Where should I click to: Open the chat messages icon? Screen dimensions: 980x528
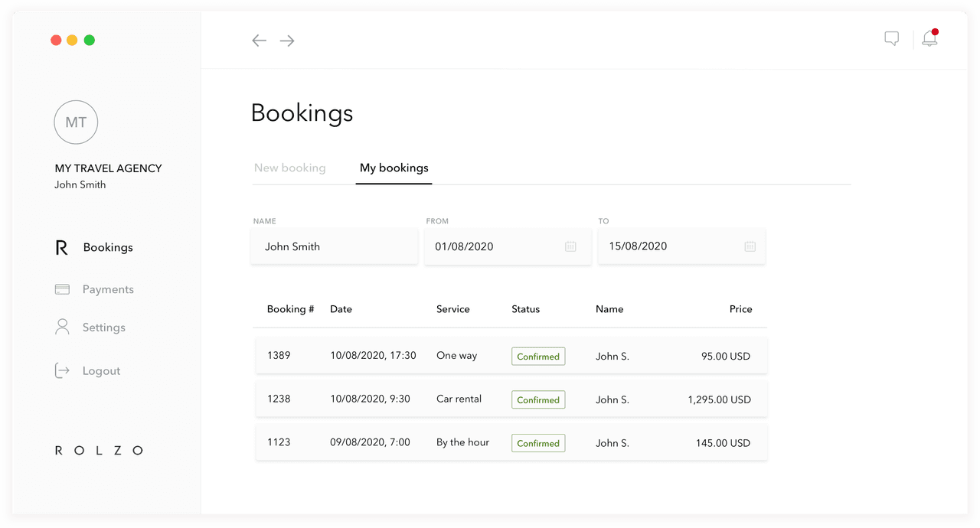click(x=891, y=38)
